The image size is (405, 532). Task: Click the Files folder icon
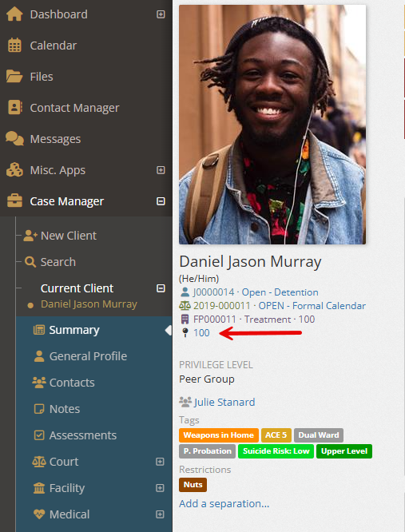(x=14, y=77)
